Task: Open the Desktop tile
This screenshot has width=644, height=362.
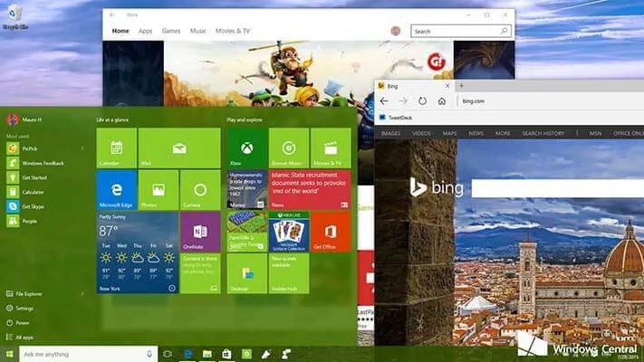Action: 247,273
